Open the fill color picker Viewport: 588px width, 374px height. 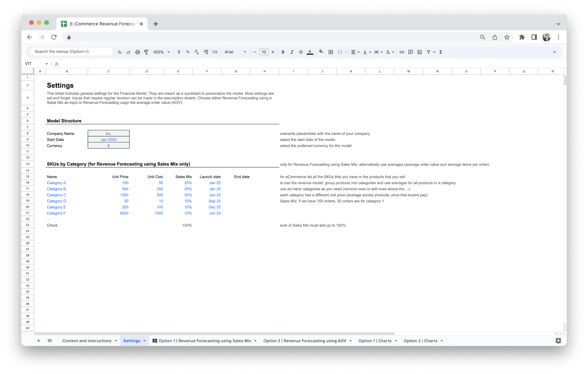(321, 52)
